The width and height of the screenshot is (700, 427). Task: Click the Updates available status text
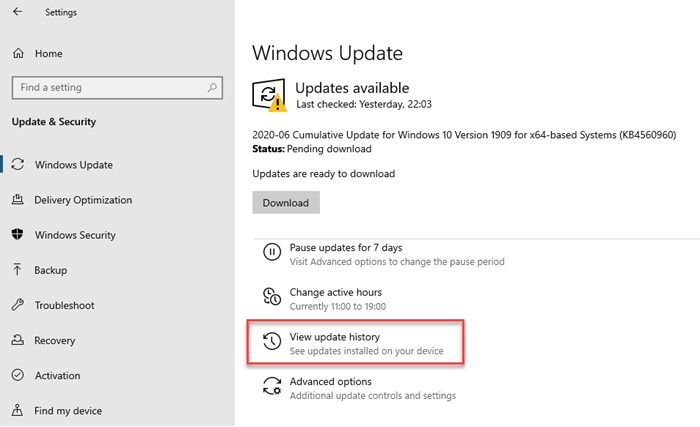pos(352,88)
